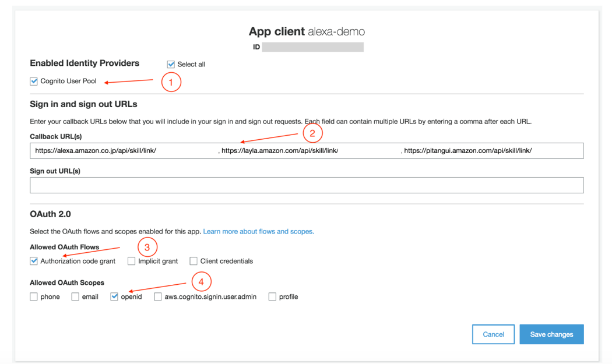Viewport: 612px width, 364px height.
Task: Check the phone OAuth scope
Action: (34, 297)
